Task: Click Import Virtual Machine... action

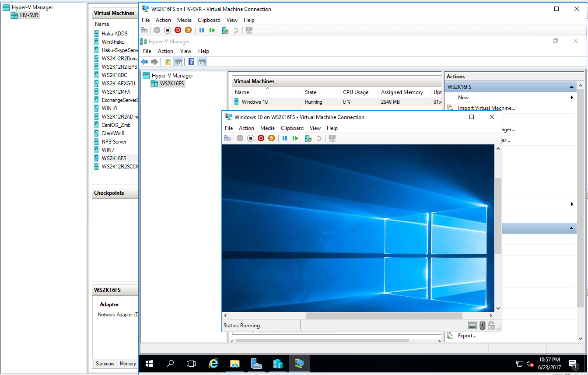Action: click(x=486, y=108)
